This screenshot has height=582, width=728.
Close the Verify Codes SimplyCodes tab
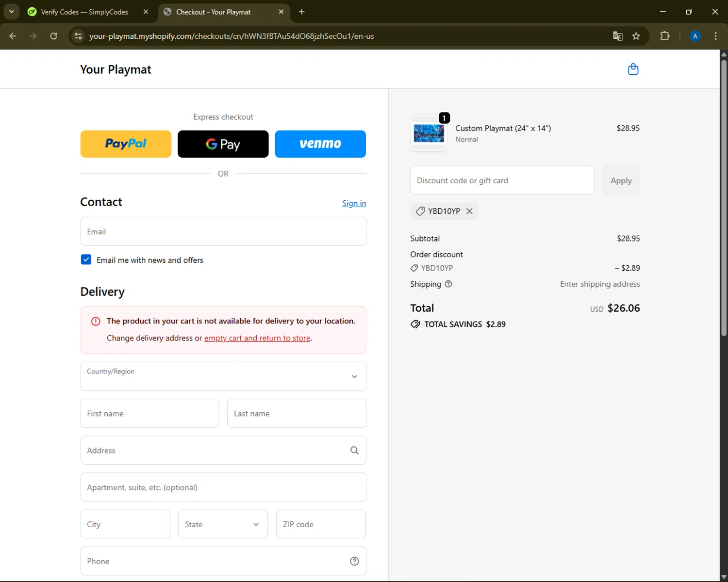coord(146,12)
